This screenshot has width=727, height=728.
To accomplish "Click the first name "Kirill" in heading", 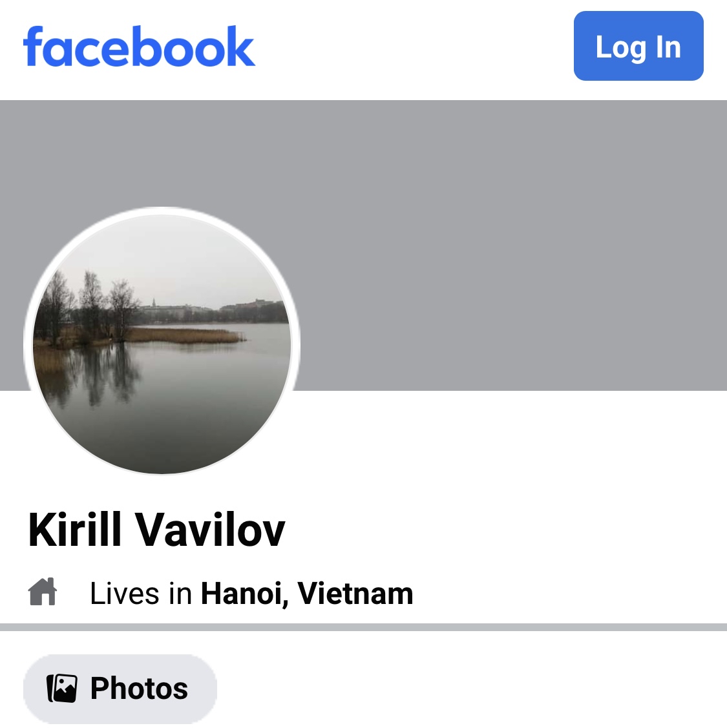I will click(75, 530).
